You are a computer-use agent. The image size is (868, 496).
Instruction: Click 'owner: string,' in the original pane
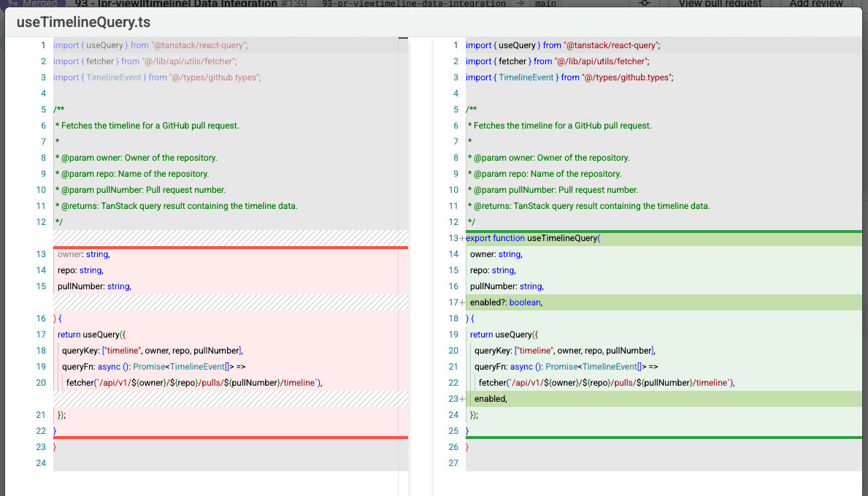[x=84, y=254]
